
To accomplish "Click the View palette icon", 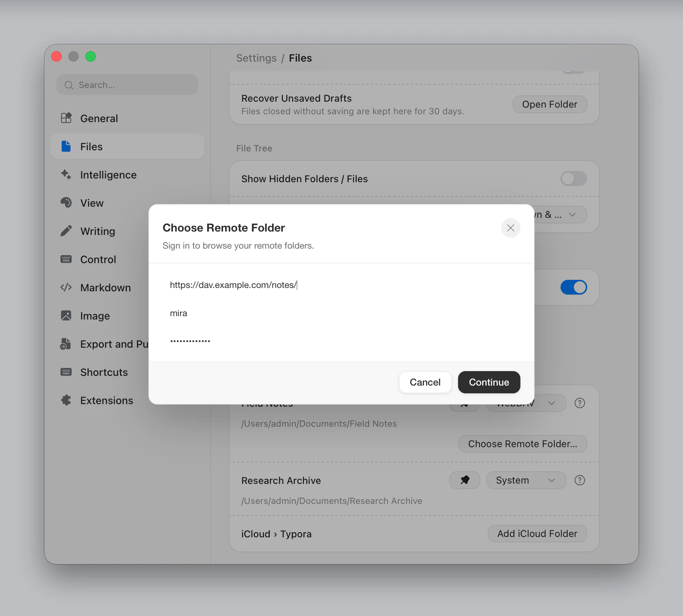I will [66, 203].
